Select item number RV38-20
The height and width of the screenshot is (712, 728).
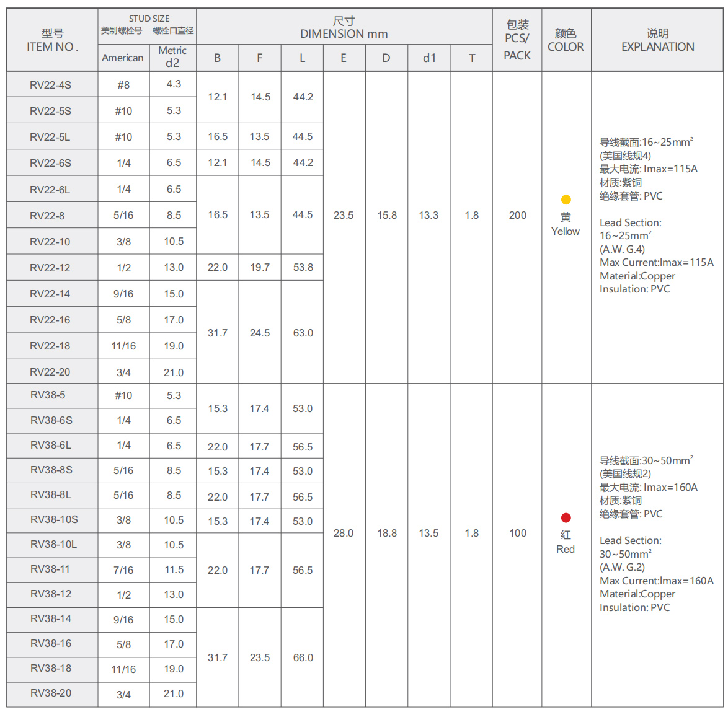(51, 693)
